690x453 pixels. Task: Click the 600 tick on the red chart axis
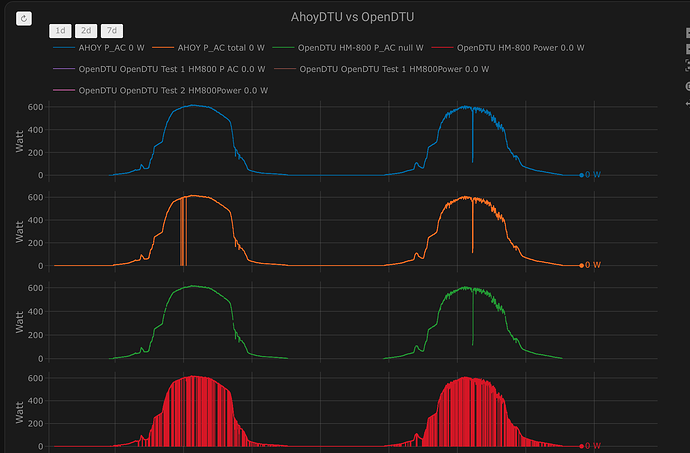coord(35,378)
